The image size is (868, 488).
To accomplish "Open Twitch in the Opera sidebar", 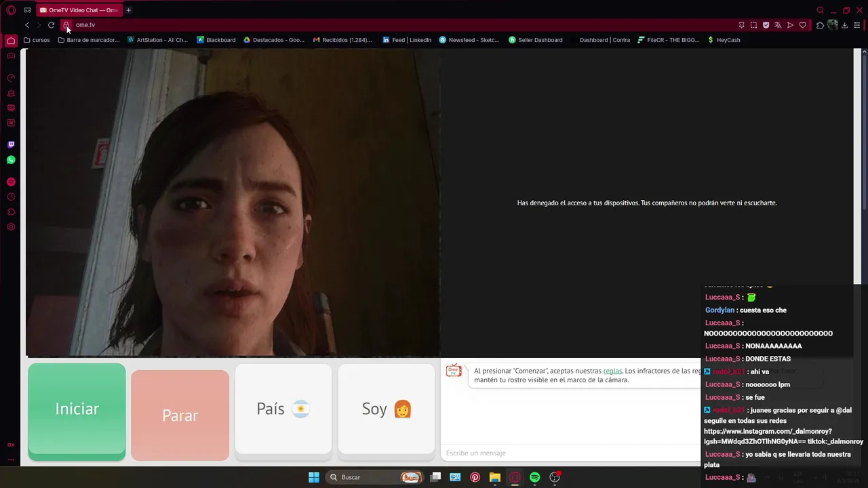I will tap(11, 144).
